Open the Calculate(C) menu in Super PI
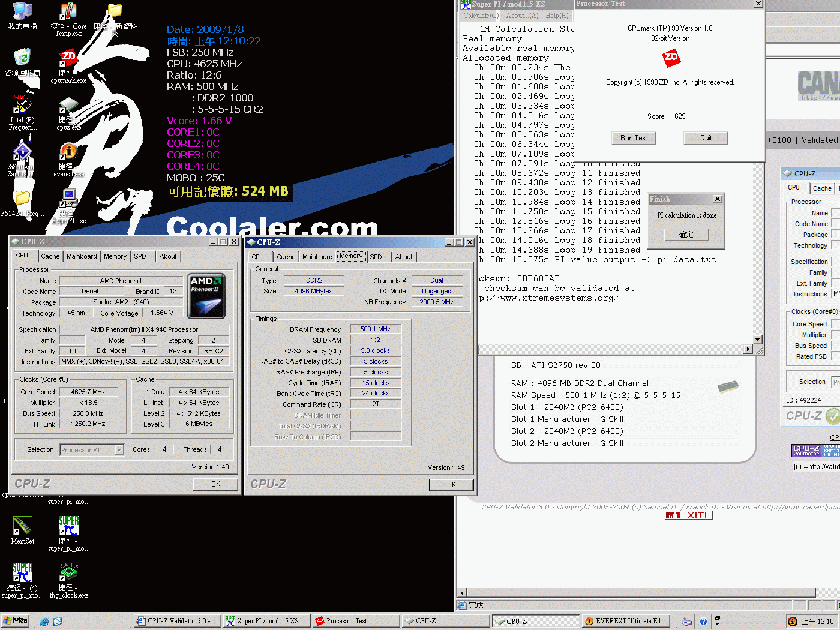 pos(481,16)
